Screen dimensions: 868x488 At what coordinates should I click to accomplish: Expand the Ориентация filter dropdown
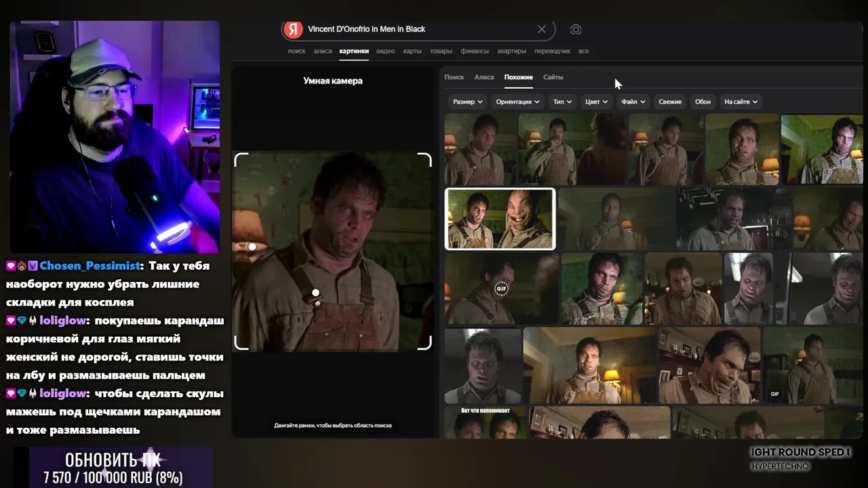tap(518, 102)
